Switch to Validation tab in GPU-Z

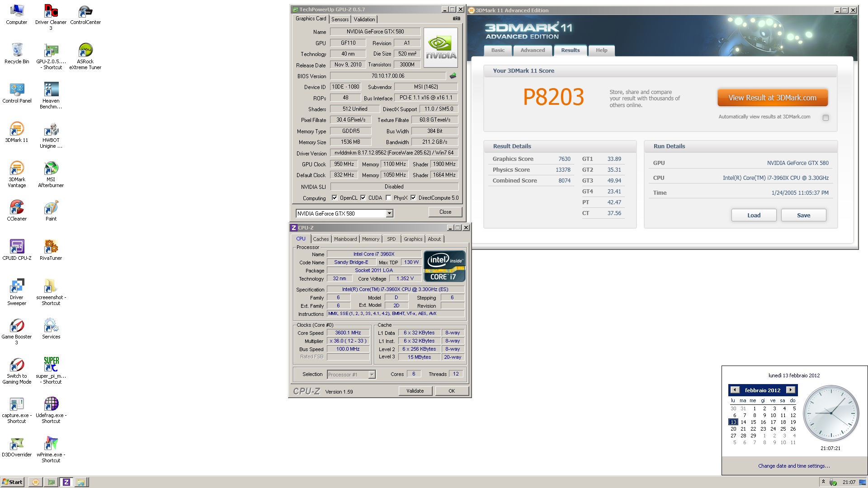(364, 19)
